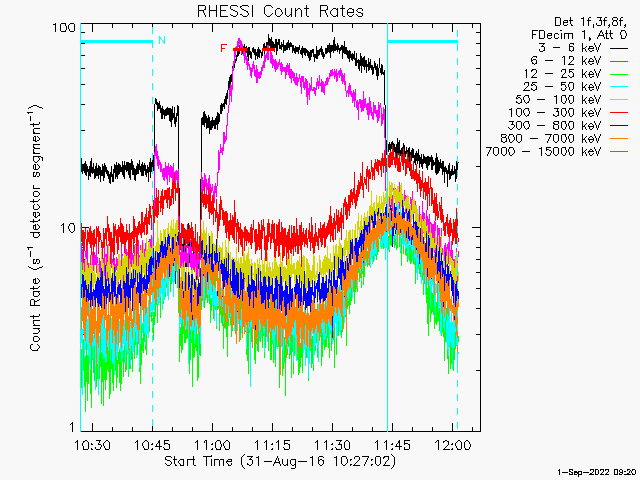This screenshot has height=480, width=640.
Task: Click x-axis tick label '11:30'
Action: pos(332,445)
